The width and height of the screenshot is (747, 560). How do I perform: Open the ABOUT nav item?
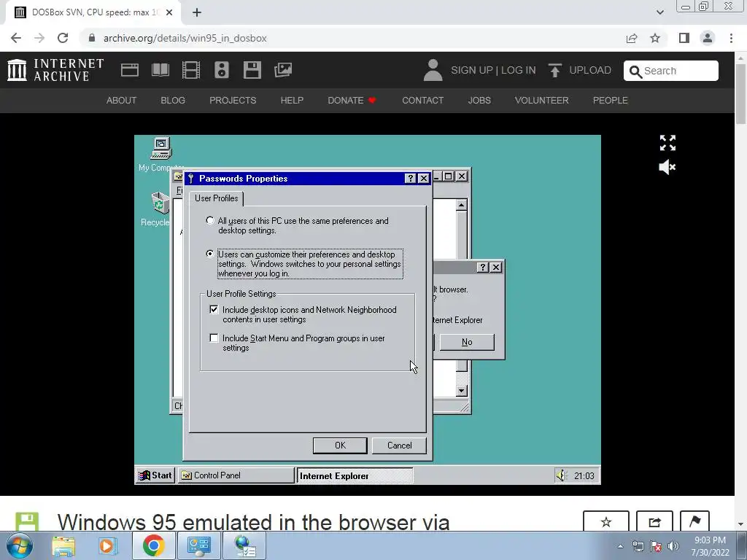point(122,101)
